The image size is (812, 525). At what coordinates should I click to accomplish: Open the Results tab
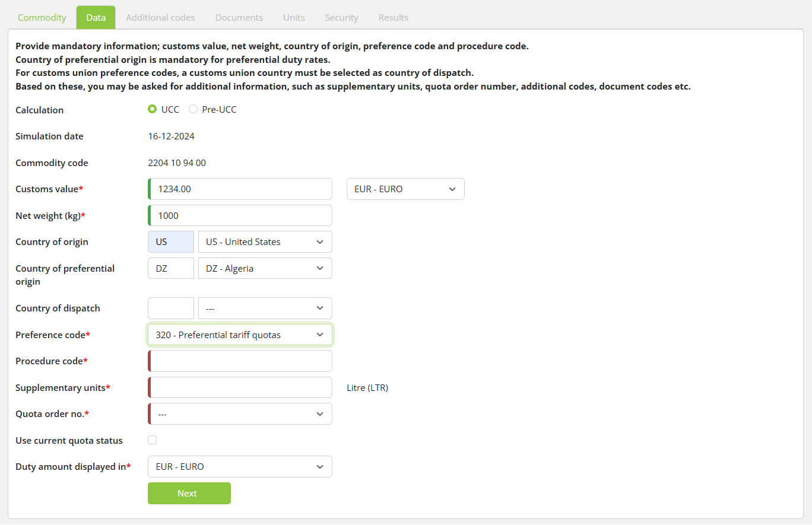pos(394,18)
